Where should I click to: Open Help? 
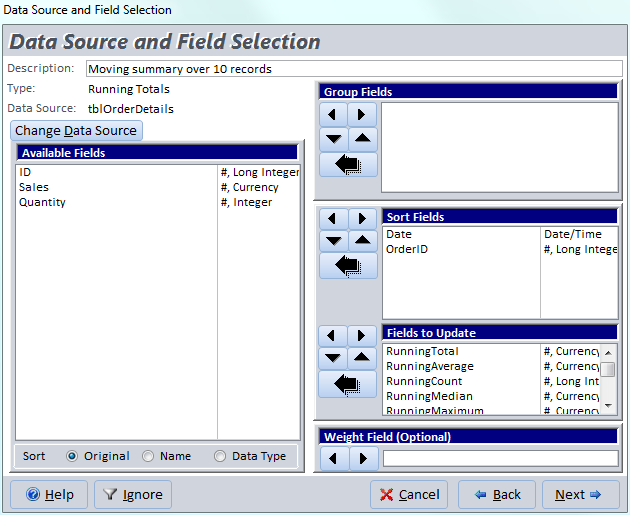(x=49, y=495)
